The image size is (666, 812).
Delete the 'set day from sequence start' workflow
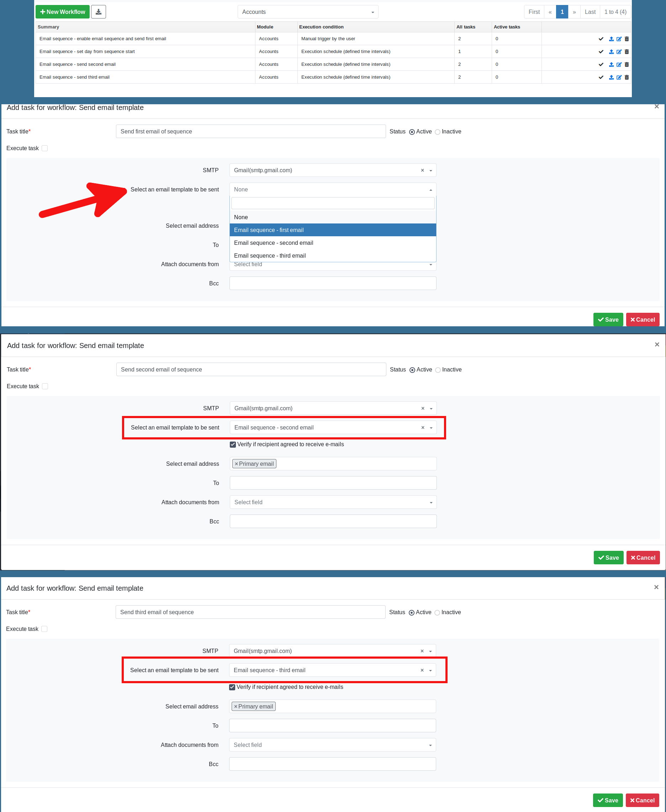pyautogui.click(x=627, y=52)
